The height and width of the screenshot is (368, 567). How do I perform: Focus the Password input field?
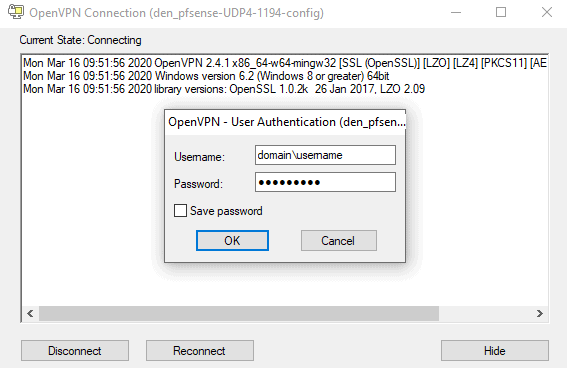point(325,182)
